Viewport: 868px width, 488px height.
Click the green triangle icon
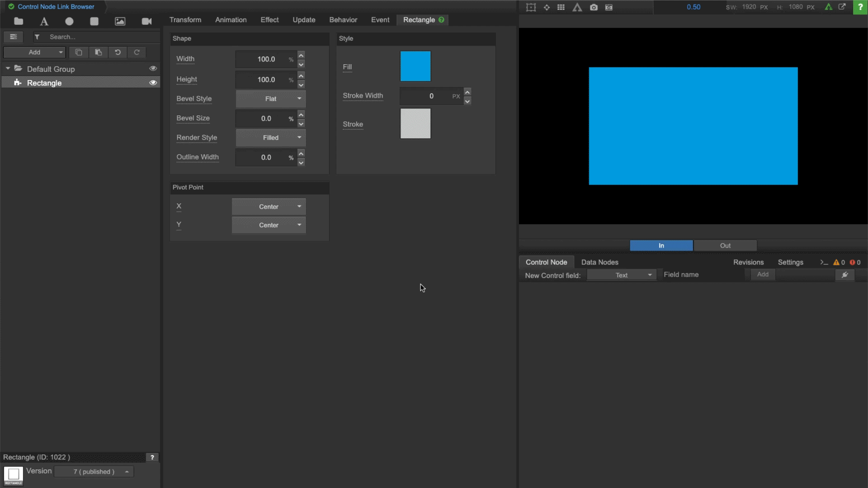click(x=828, y=7)
